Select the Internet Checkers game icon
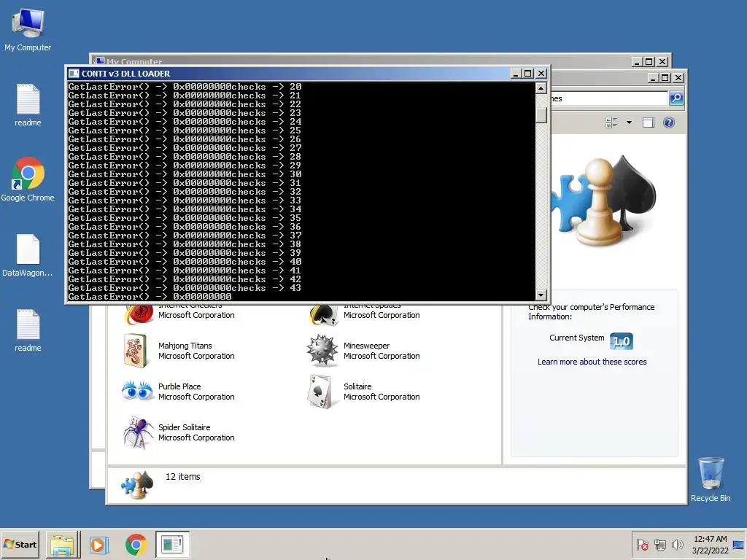Viewport: 747px width, 560px height. 138,314
